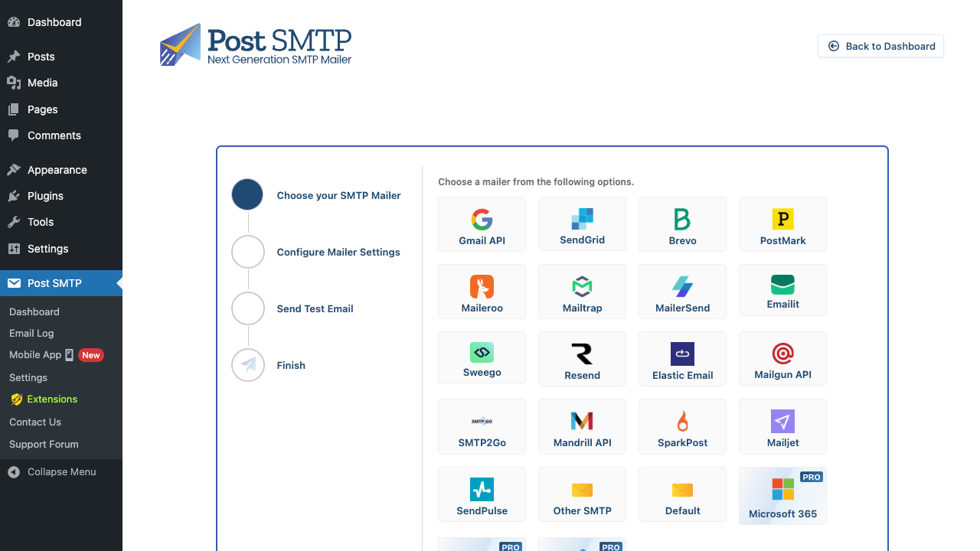Screen dimensions: 980x551
Task: Open the Appearance menu
Action: coord(61,170)
